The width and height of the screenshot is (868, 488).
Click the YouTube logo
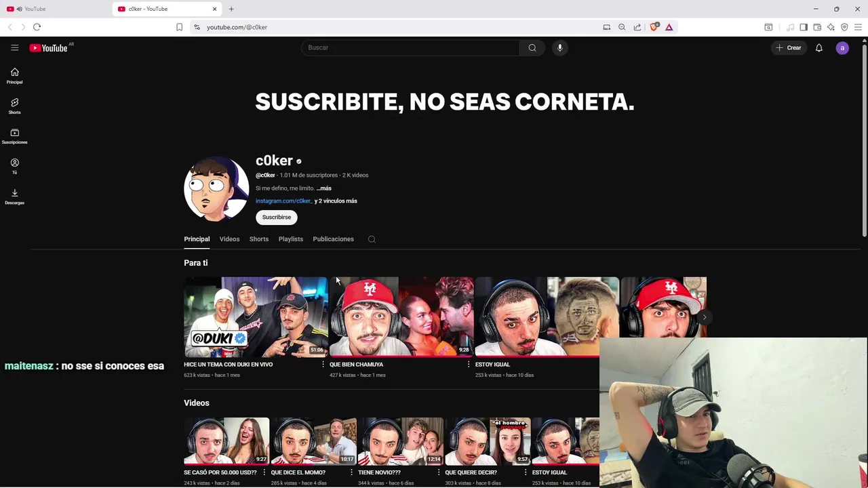[49, 47]
